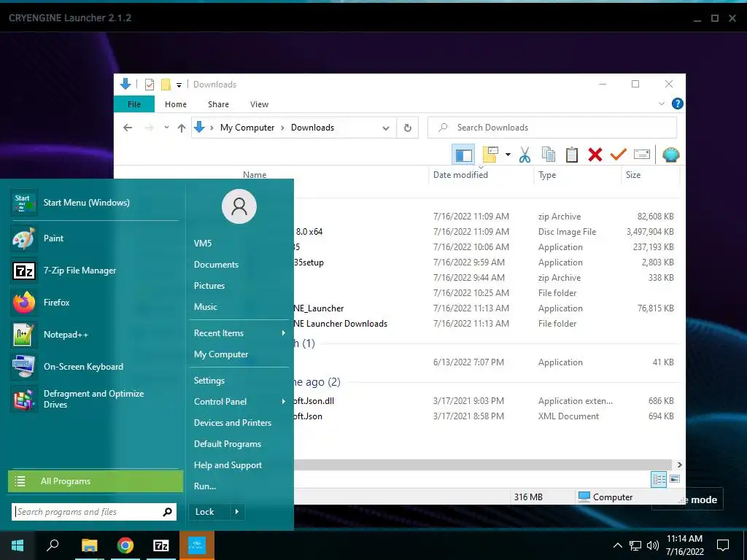The image size is (747, 560).
Task: Show hidden tray icons chevron
Action: pyautogui.click(x=617, y=545)
